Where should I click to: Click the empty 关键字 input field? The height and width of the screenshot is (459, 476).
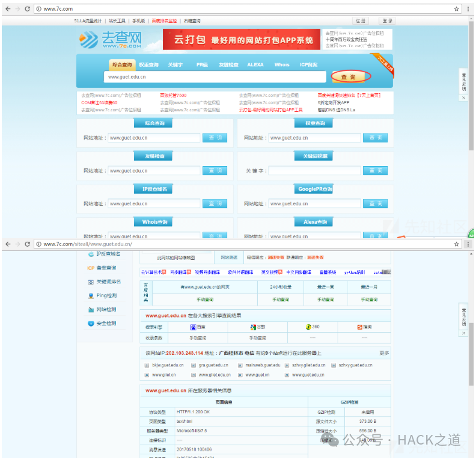click(x=314, y=171)
